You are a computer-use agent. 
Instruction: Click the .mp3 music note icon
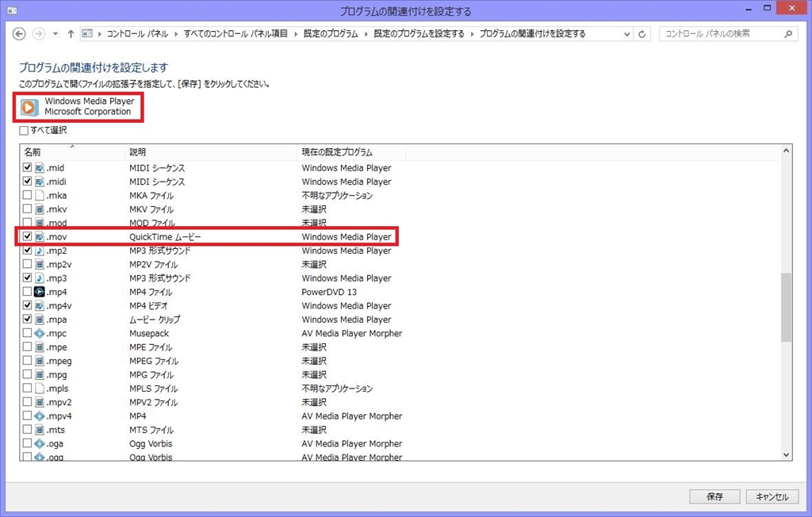(40, 278)
